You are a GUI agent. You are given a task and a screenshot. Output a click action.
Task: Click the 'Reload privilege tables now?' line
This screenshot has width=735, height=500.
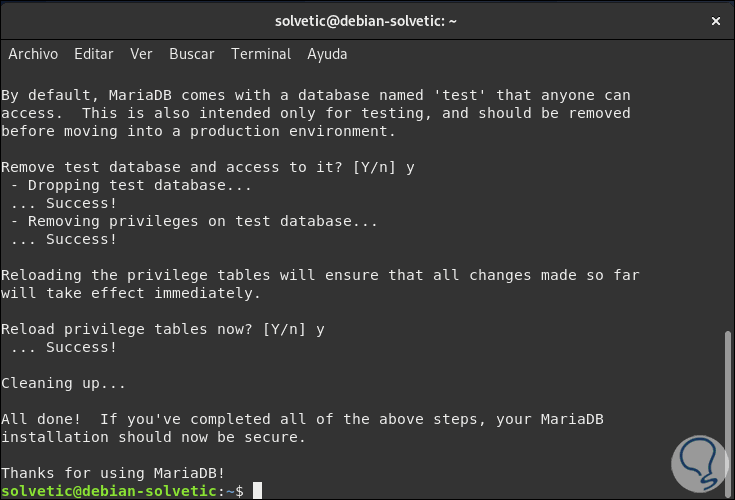pyautogui.click(x=163, y=329)
